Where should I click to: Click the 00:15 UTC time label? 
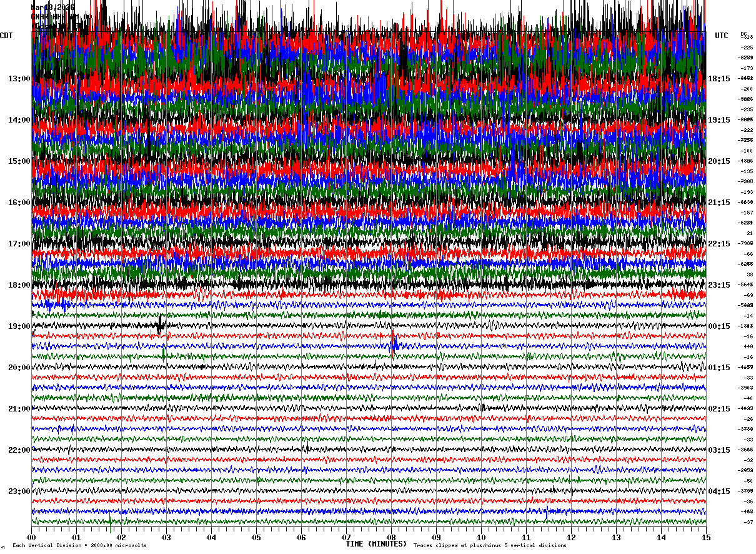click(719, 326)
